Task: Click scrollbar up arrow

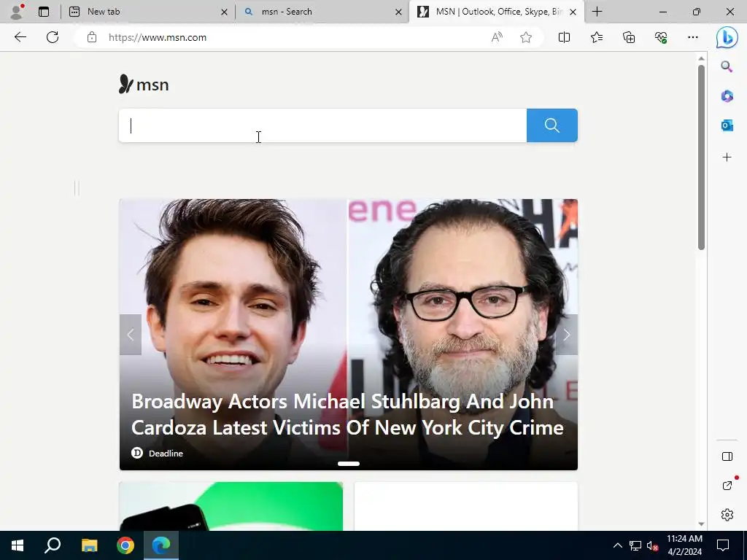Action: [701, 58]
